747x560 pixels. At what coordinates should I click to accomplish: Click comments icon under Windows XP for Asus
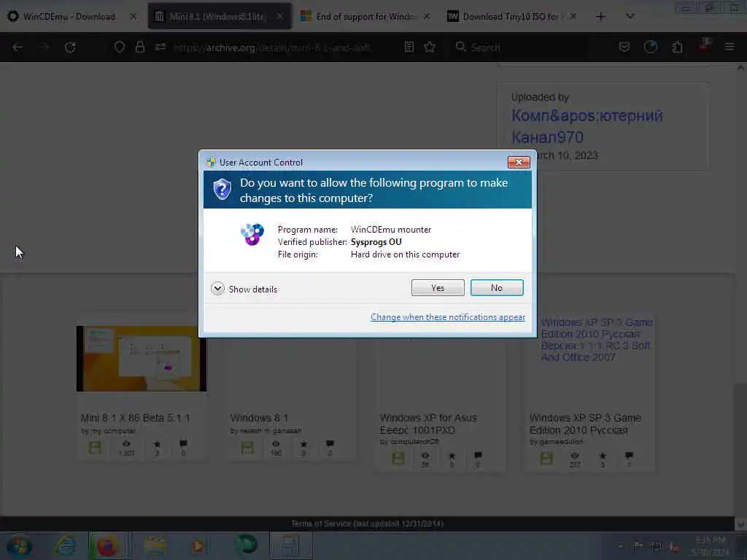tap(478, 456)
